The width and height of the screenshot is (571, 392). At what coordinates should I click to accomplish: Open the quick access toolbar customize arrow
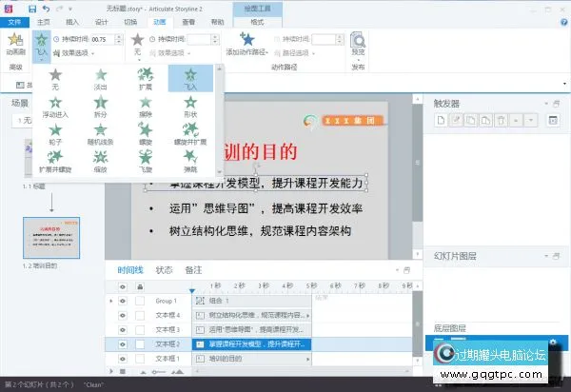pyautogui.click(x=70, y=9)
